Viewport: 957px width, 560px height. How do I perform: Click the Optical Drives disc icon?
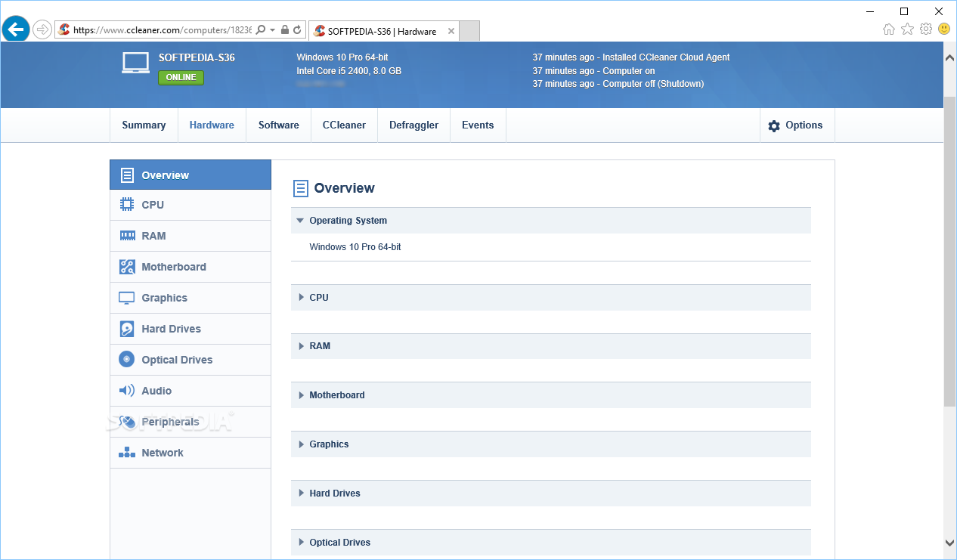[x=127, y=360]
